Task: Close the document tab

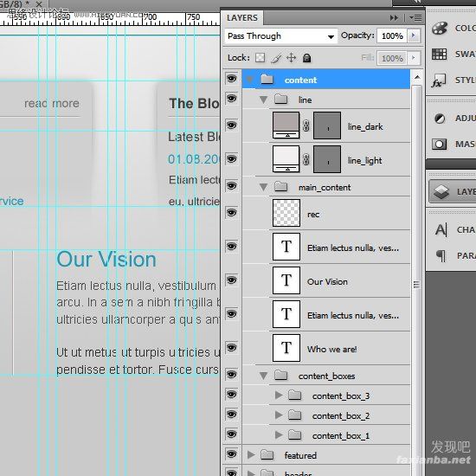Action: tap(39, 4)
